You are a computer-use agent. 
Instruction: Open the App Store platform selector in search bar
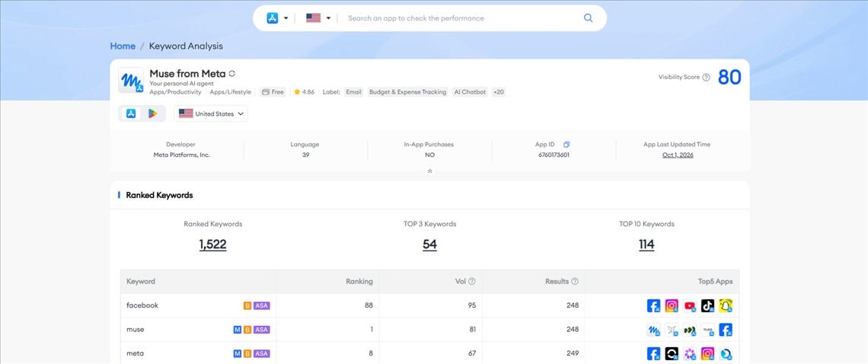click(277, 18)
